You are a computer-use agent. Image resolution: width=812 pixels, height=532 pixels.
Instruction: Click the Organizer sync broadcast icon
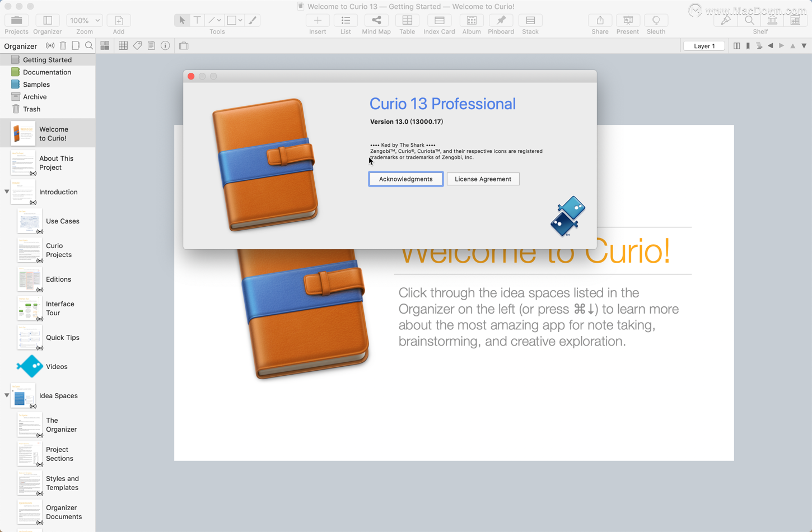[50, 46]
